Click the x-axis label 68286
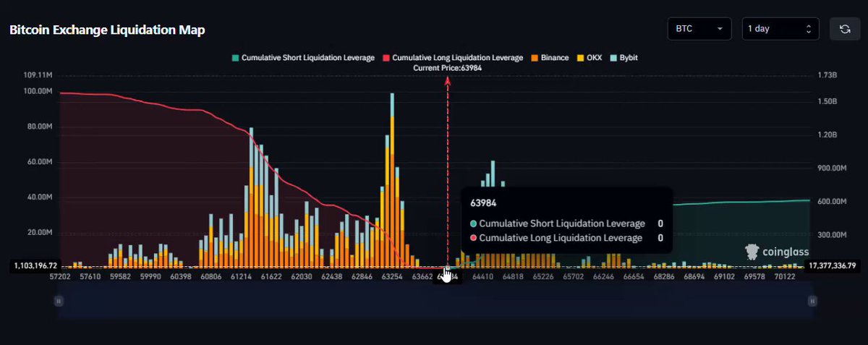This screenshot has width=868, height=345. pos(663,276)
